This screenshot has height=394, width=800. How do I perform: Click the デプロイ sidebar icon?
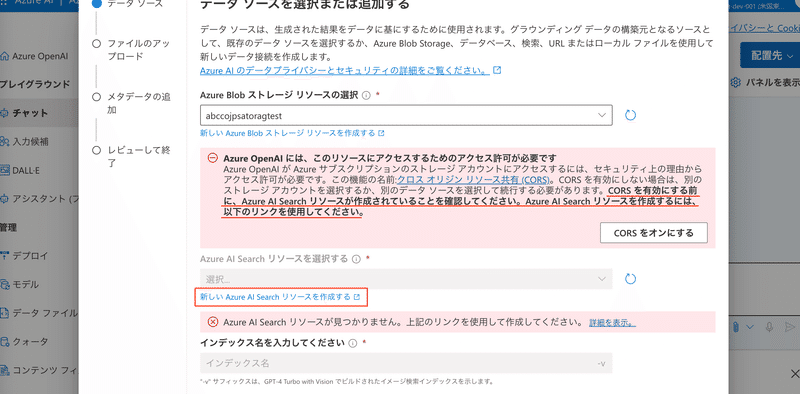click(x=5, y=255)
